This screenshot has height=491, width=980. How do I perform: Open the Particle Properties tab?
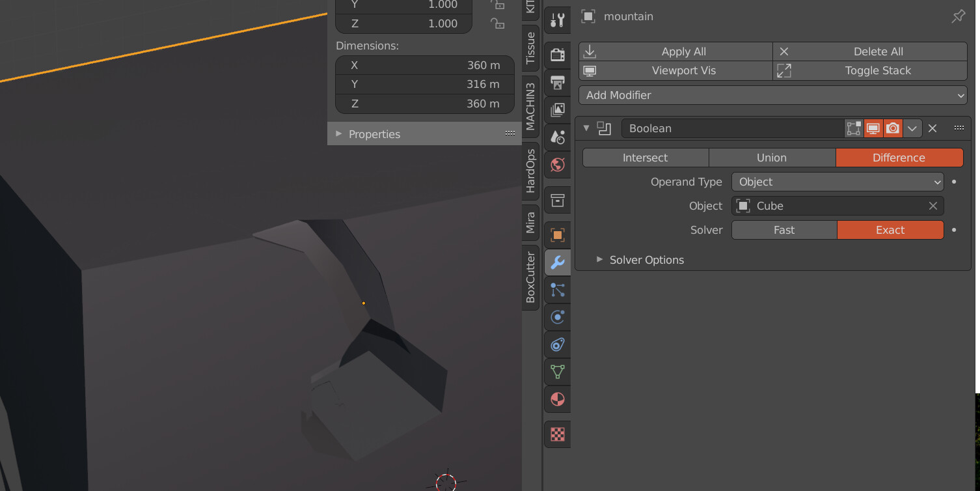coord(557,290)
